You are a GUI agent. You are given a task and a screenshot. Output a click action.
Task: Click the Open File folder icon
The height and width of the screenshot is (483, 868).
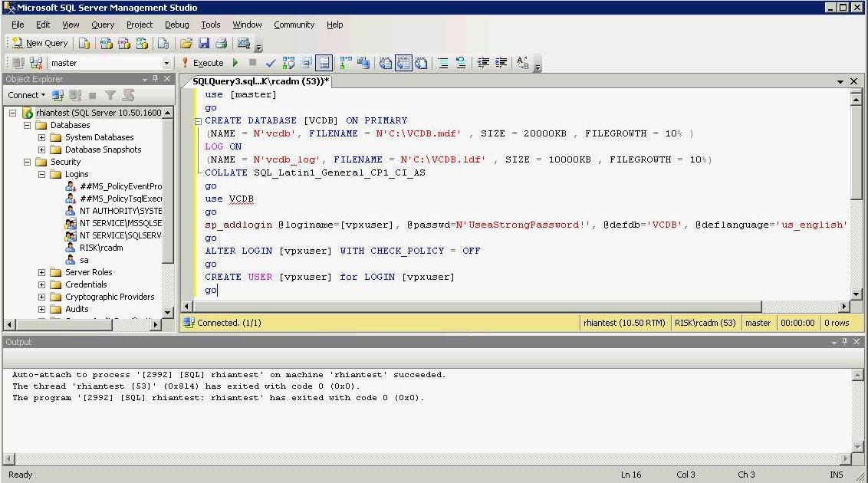pyautogui.click(x=186, y=43)
